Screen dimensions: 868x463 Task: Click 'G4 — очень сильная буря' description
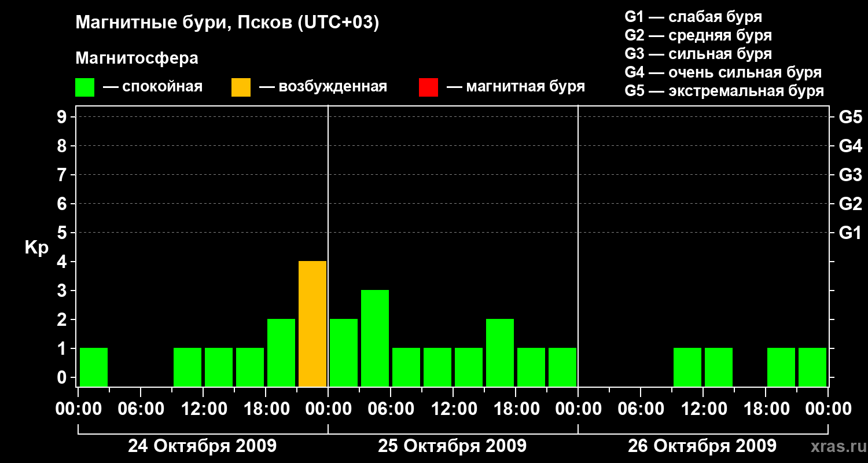tap(723, 72)
